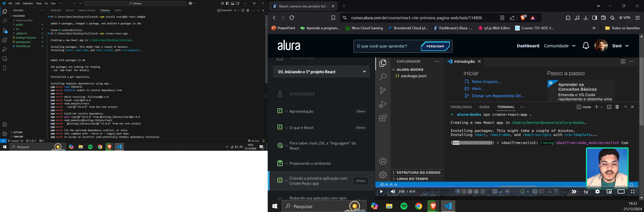The image size is (644, 212).
Task: Open the Manage gear in VS Code activity bar
Action: [x=5, y=134]
